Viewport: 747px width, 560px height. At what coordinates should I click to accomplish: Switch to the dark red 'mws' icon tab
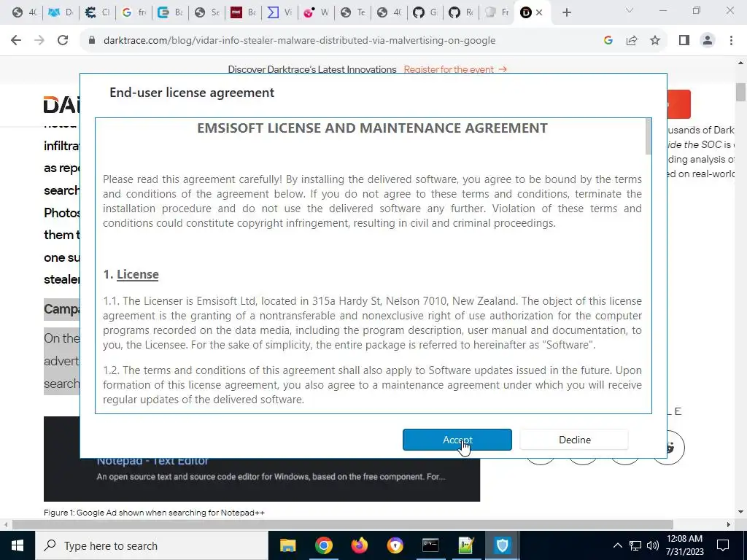[243, 12]
